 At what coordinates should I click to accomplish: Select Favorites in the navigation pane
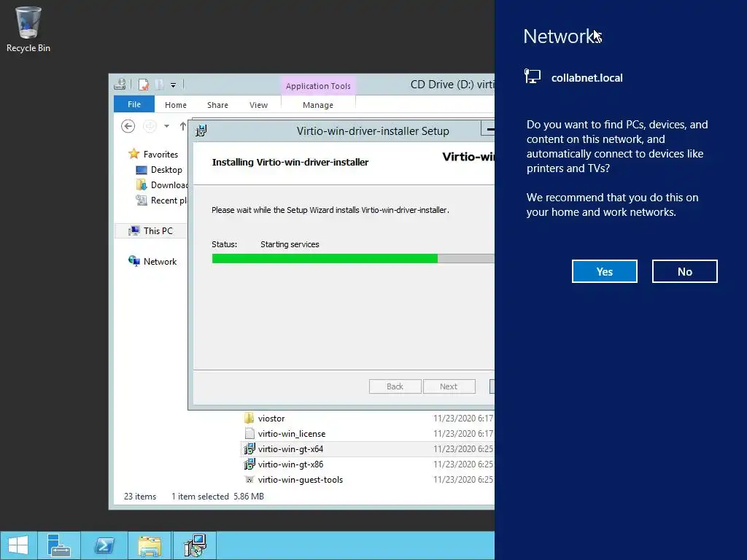click(160, 155)
